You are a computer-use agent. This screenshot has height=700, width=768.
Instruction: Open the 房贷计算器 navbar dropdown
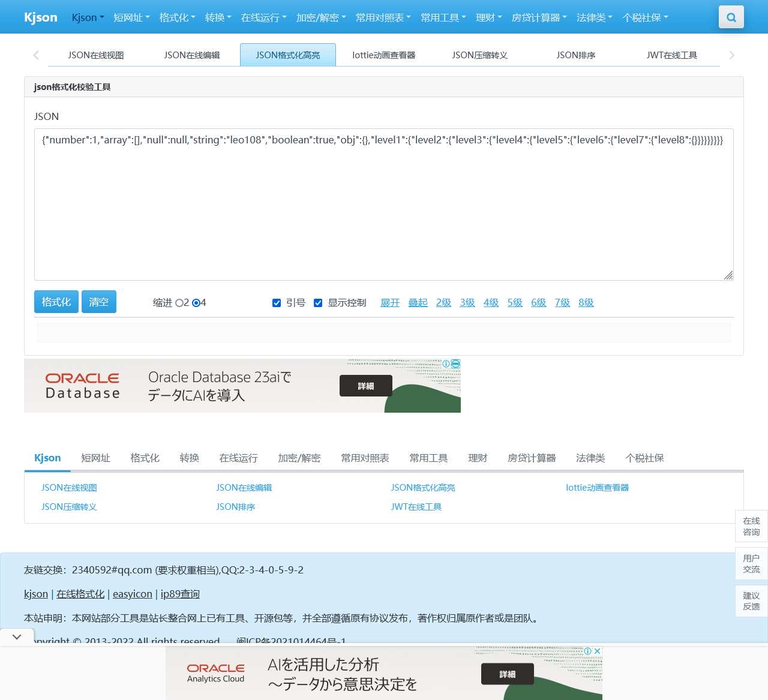tap(539, 17)
